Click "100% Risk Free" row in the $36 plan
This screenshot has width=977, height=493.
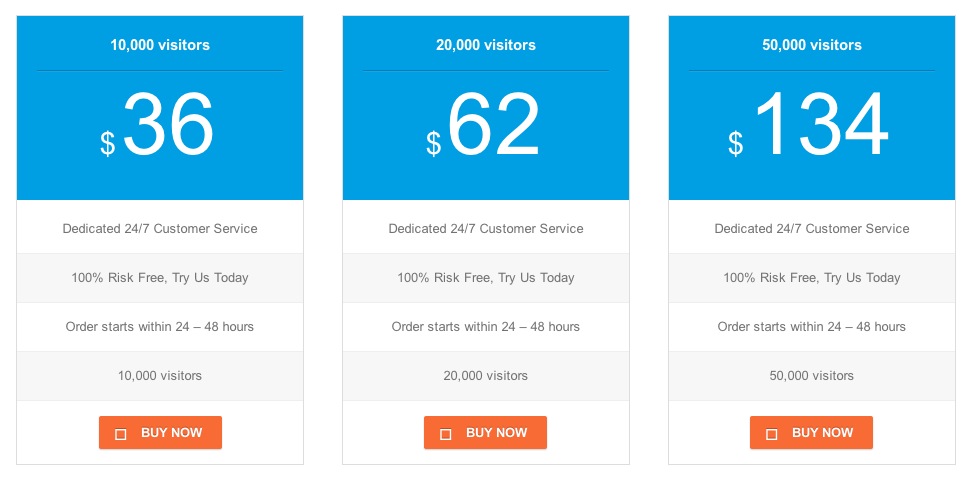coord(160,278)
